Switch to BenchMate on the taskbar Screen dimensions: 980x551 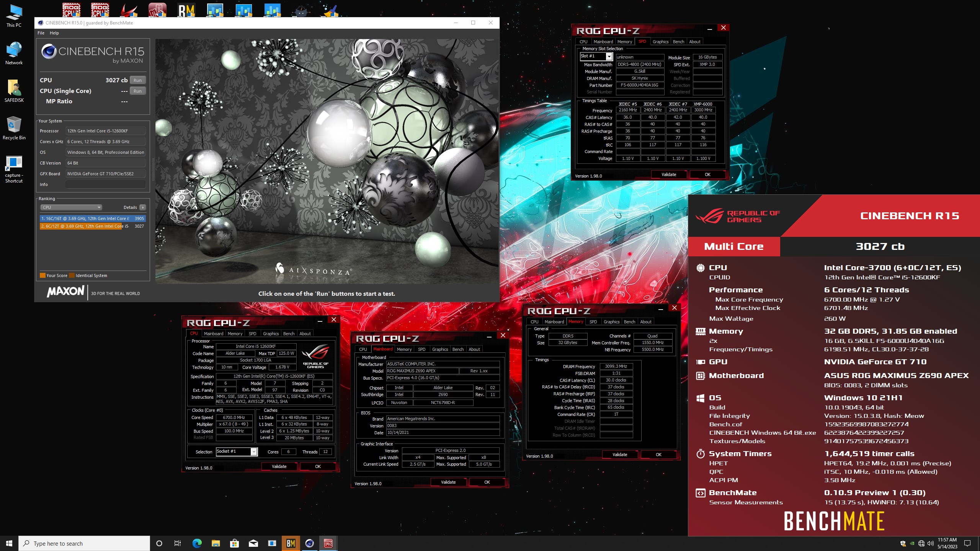[x=291, y=543]
